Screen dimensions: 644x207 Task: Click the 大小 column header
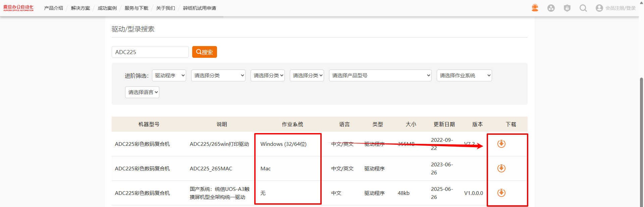[411, 124]
